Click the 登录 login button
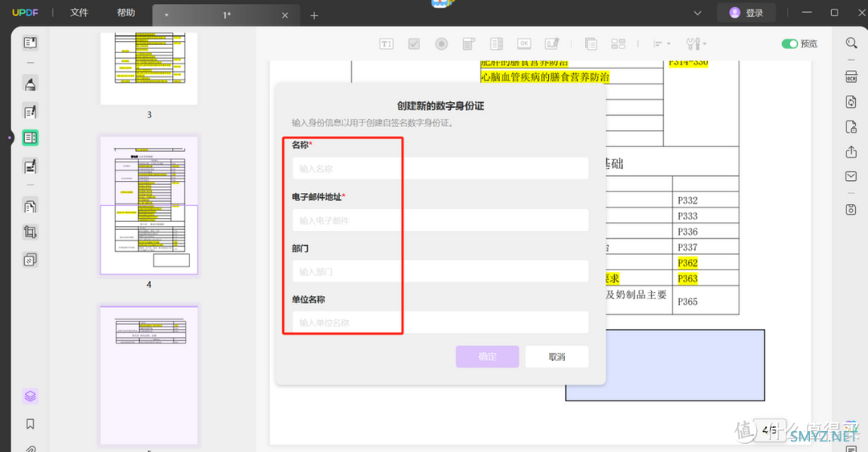The width and height of the screenshot is (868, 452). 746,13
